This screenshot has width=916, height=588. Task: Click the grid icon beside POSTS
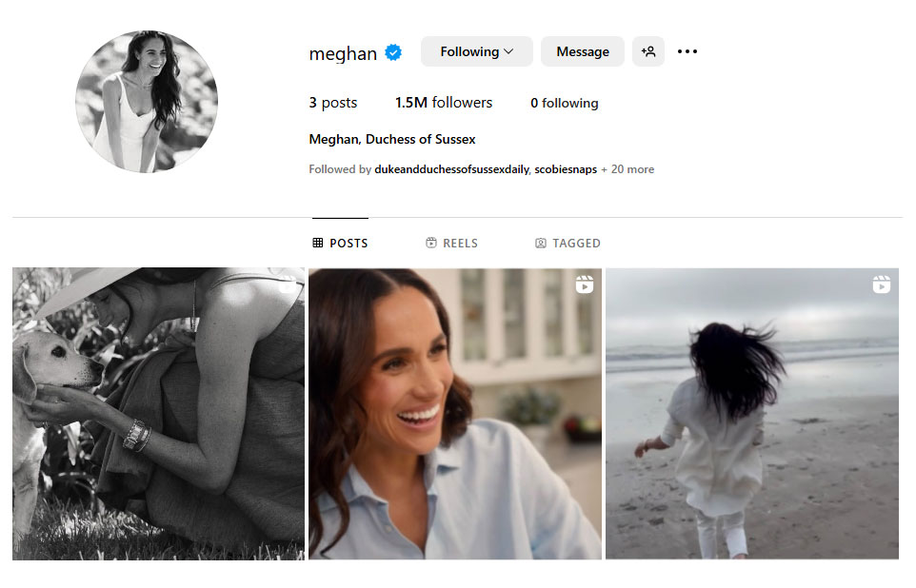(318, 243)
